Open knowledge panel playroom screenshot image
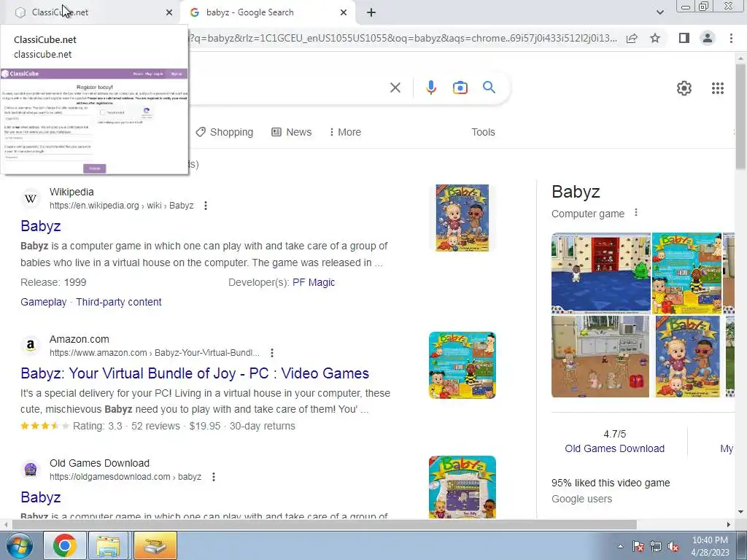Viewport: 747px width, 560px height. pos(601,273)
